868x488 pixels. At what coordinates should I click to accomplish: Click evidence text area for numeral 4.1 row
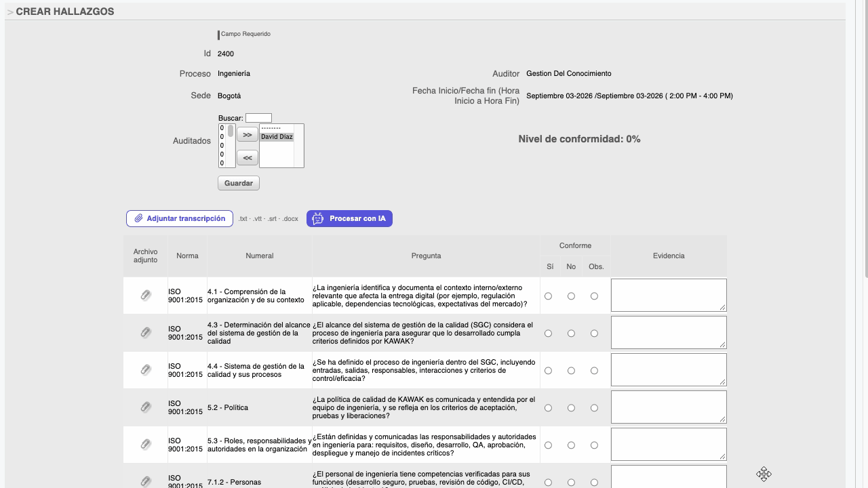click(669, 296)
